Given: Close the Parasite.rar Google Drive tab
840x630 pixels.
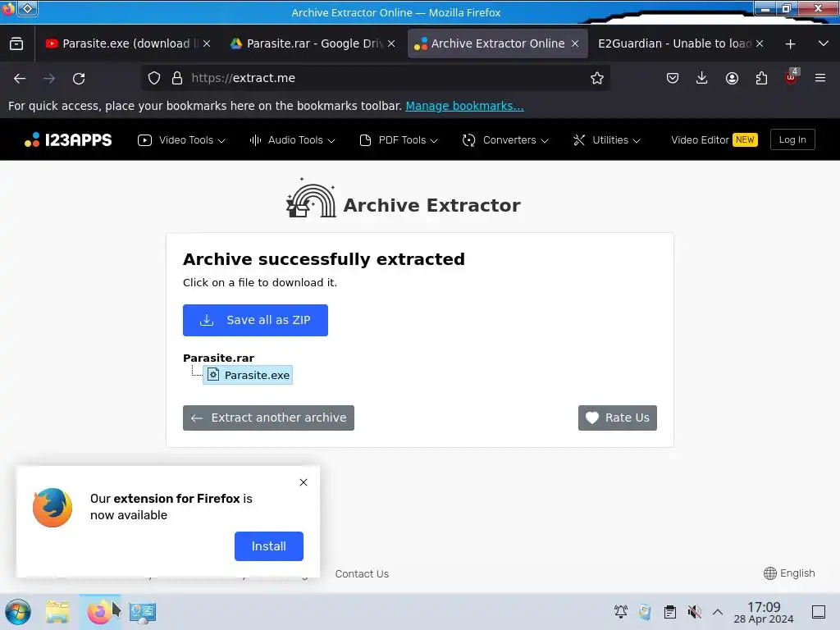Looking at the screenshot, I should 391,44.
